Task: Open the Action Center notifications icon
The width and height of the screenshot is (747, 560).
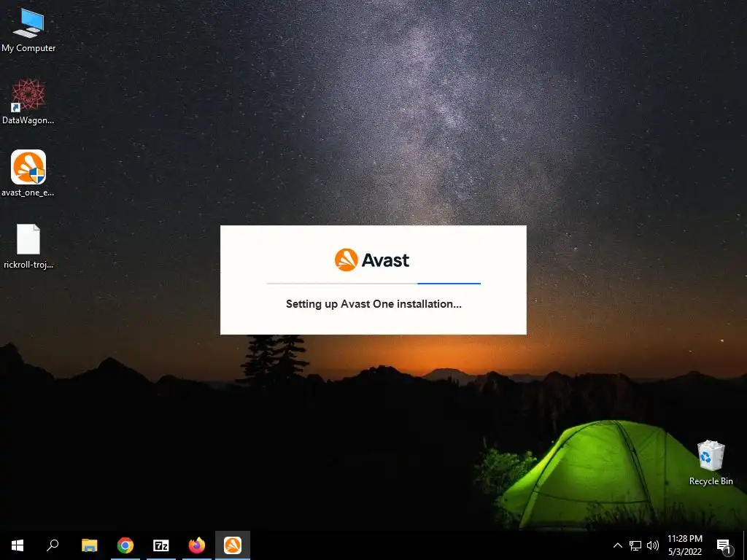Action: [724, 545]
